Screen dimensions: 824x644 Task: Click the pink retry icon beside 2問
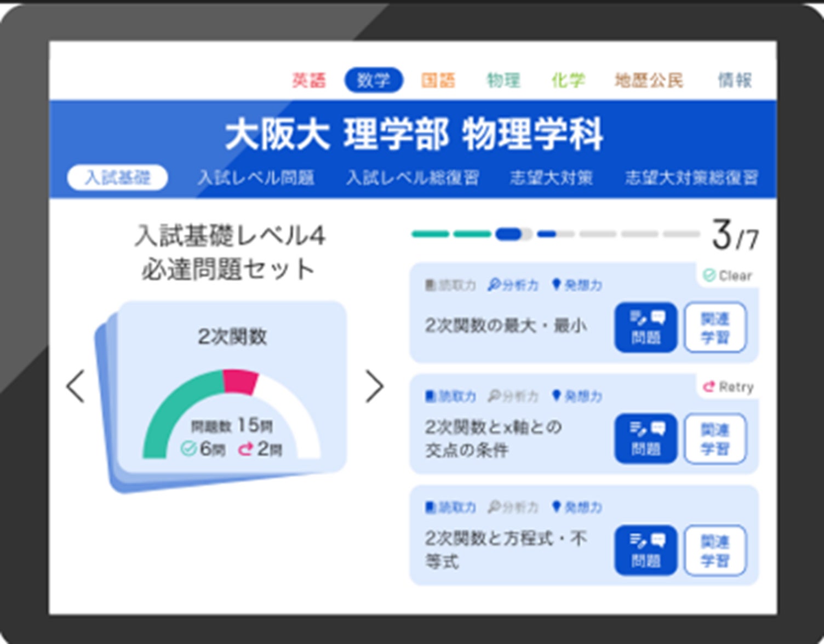click(246, 449)
